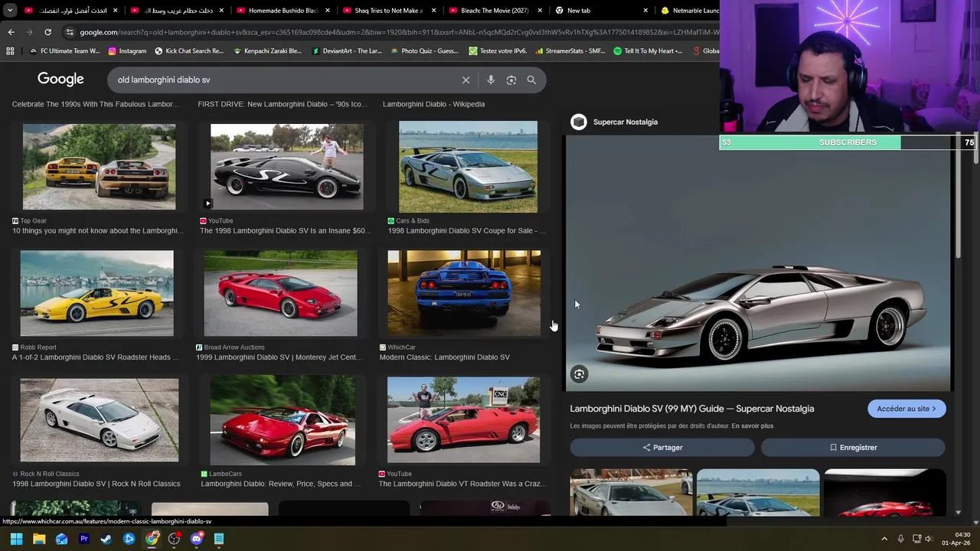Screen dimensions: 980x551
Task: Show hidden system tray icons
Action: (x=884, y=539)
